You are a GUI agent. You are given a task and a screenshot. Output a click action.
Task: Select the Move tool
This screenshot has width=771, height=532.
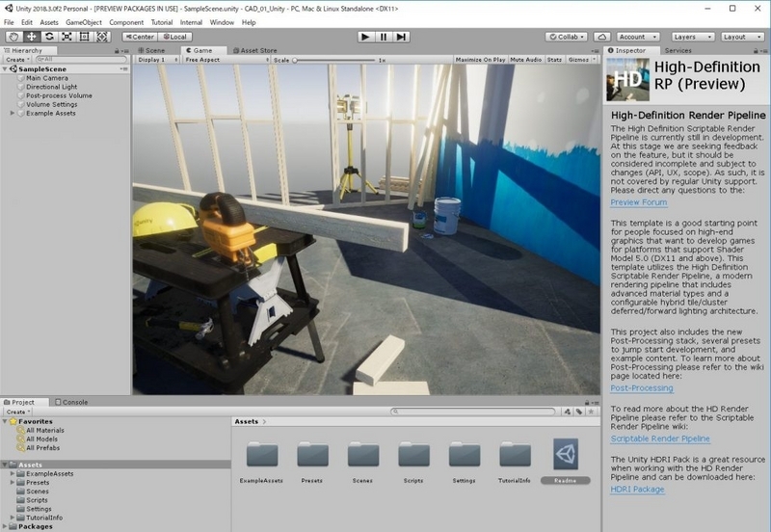point(32,37)
